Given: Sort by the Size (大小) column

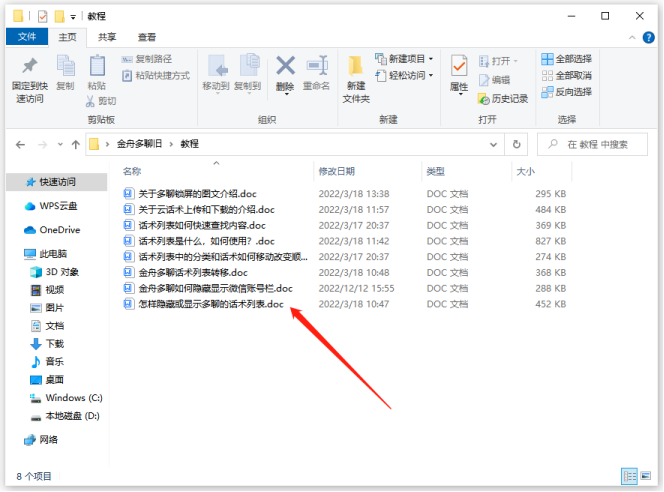Looking at the screenshot, I should 526,171.
